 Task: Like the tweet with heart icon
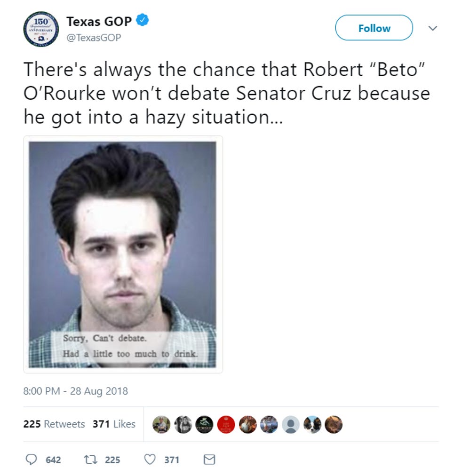[150, 460]
